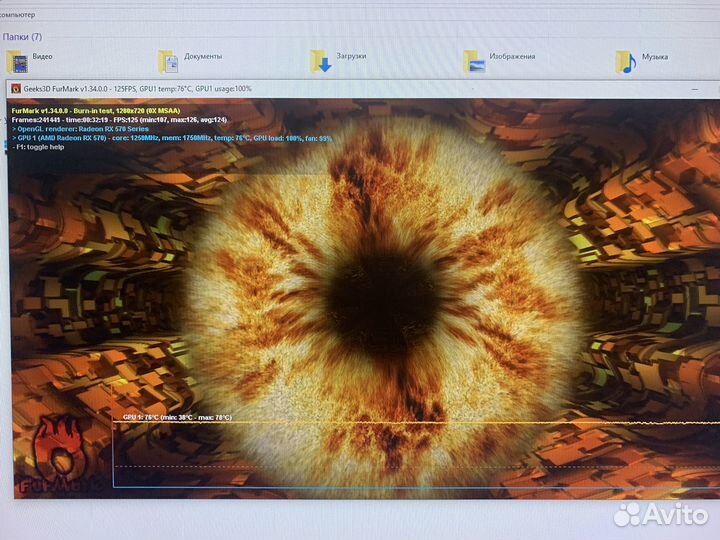Select the Документы folder name label
This screenshot has height=540, width=720.
(203, 57)
